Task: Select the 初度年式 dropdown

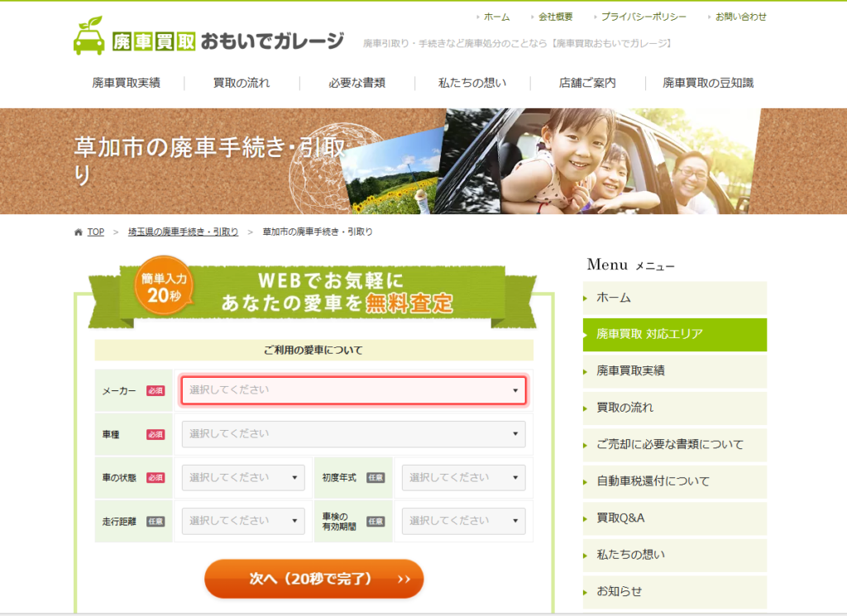Action: tap(463, 478)
